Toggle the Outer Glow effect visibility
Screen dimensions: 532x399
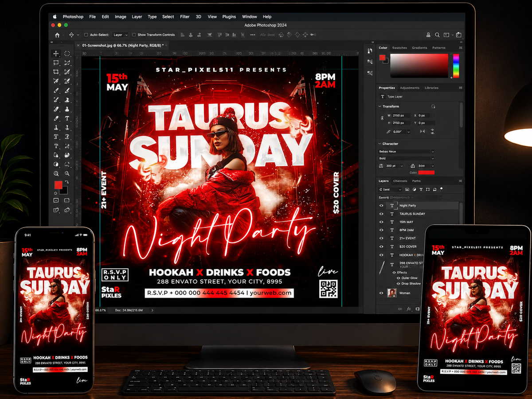[398, 278]
